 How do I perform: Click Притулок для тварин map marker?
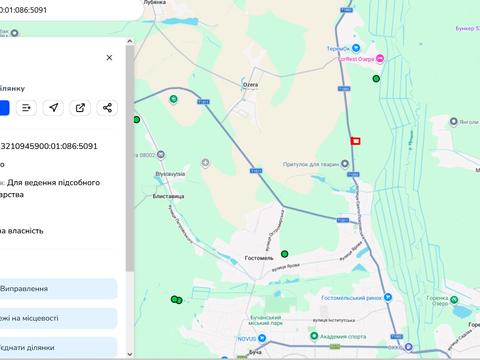[x=345, y=164]
